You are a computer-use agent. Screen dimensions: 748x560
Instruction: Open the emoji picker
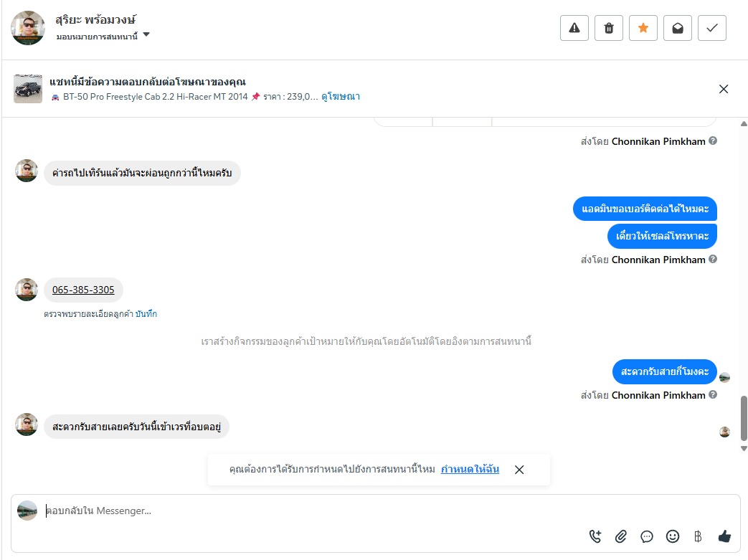[673, 536]
